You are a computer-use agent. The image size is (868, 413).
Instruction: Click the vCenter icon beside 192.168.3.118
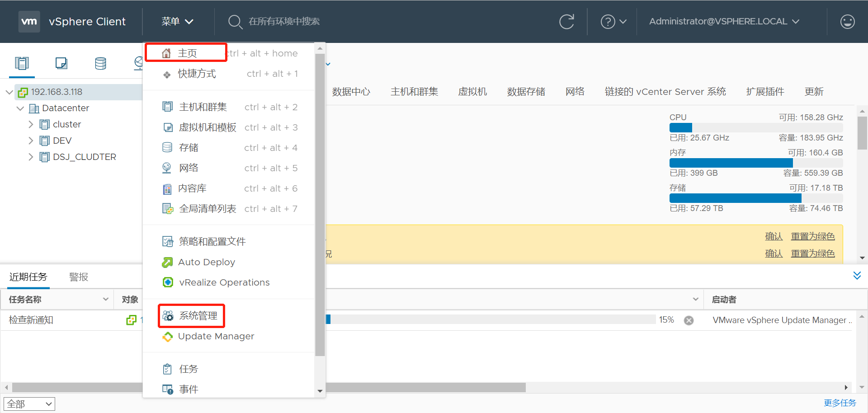23,92
